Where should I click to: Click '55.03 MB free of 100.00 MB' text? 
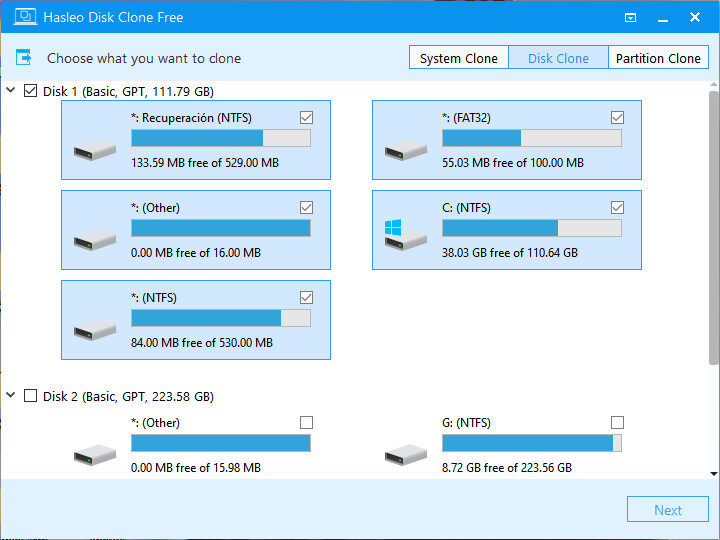(x=513, y=163)
